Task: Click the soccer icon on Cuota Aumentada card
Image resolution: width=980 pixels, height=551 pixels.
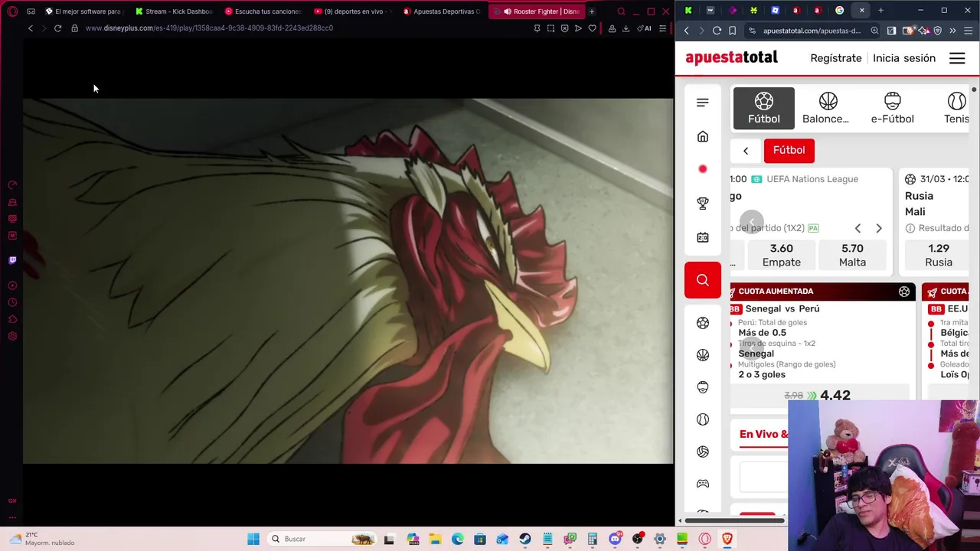Action: (x=904, y=292)
